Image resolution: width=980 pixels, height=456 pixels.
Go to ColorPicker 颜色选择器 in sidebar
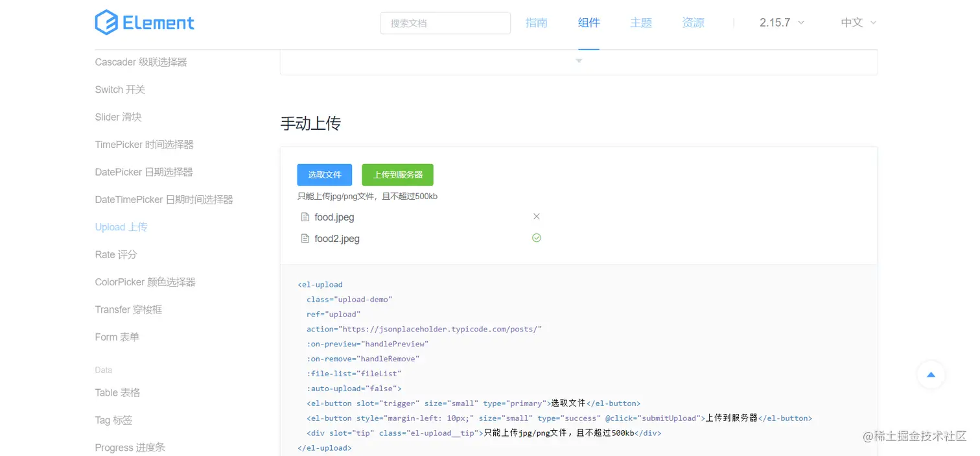coord(145,282)
